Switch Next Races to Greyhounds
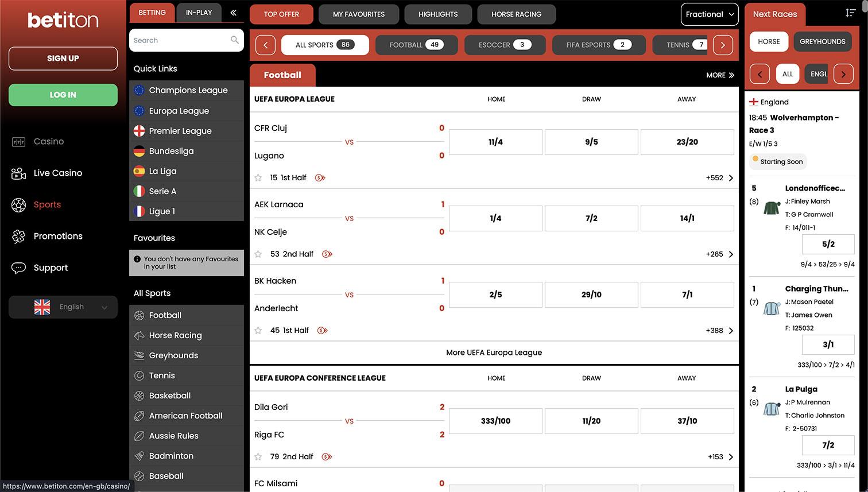The image size is (868, 492). tap(822, 42)
